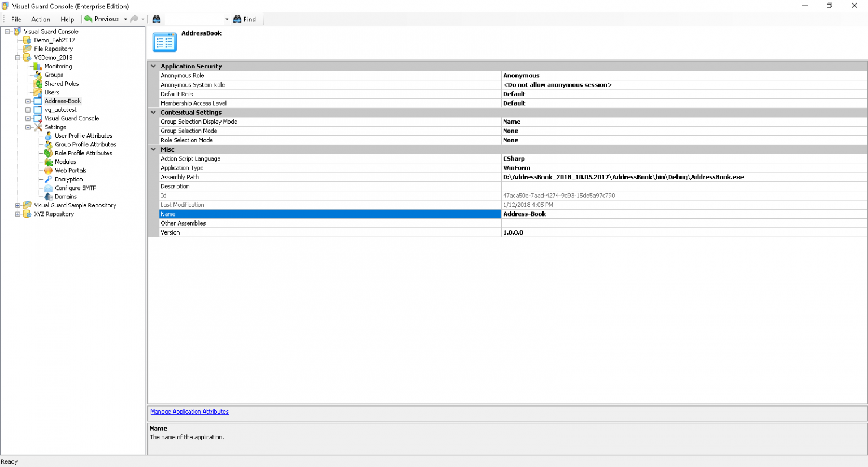Click the Application Type value WinForm
868x467 pixels.
[x=517, y=168]
